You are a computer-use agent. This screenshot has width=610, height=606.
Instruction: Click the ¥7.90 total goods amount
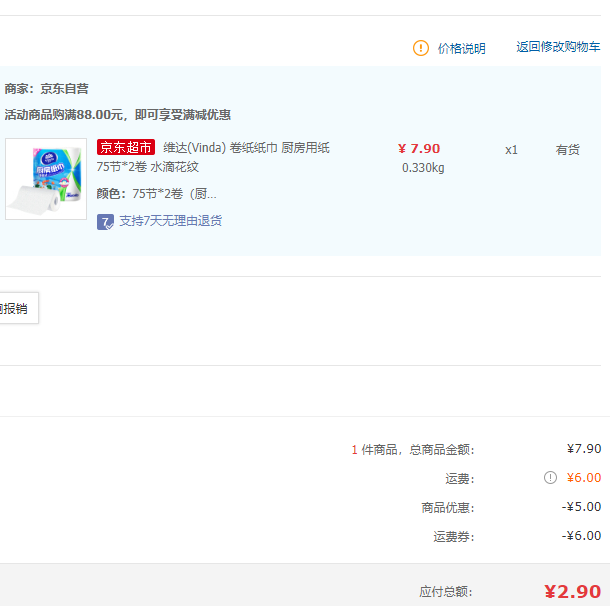(x=584, y=448)
